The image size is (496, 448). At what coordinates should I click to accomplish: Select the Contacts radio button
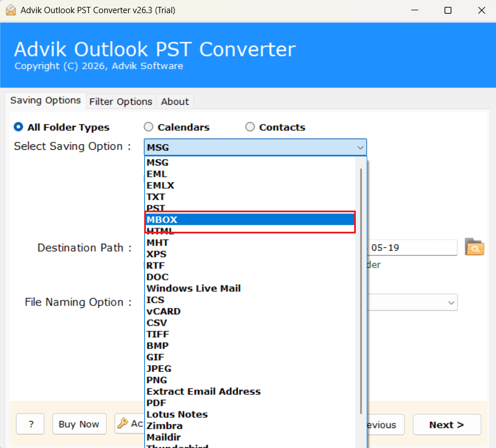250,127
